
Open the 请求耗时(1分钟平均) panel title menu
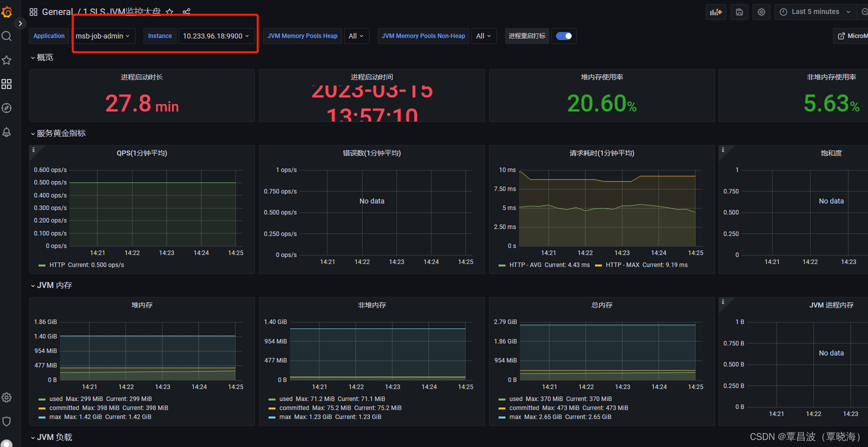pyautogui.click(x=602, y=153)
